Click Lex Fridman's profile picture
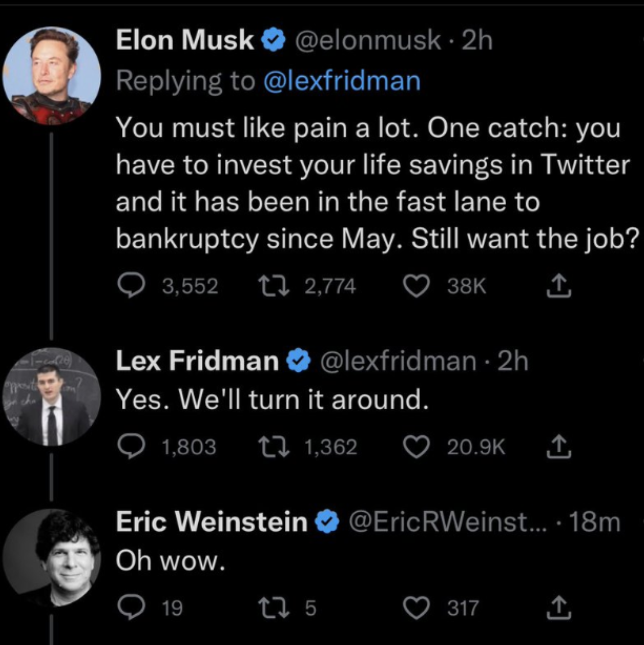 coord(51,396)
